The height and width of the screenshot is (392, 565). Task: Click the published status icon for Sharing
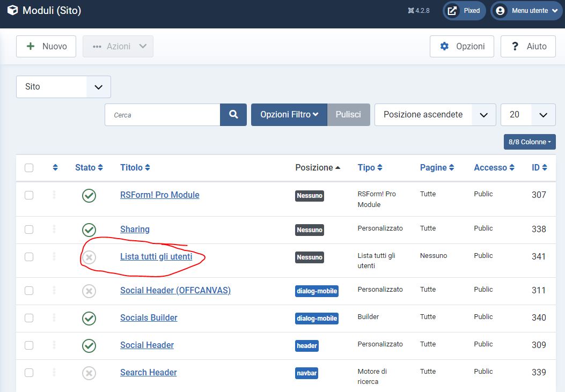[x=89, y=230]
